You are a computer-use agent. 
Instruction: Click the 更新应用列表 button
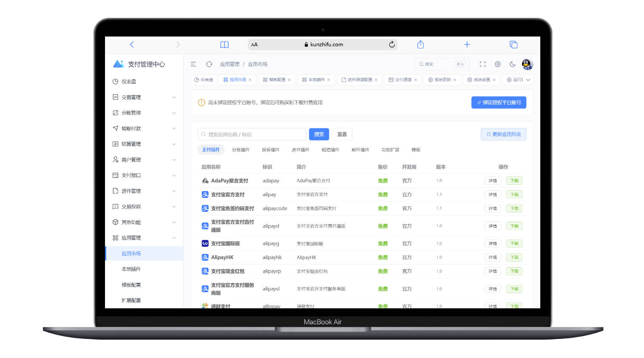[x=503, y=134]
